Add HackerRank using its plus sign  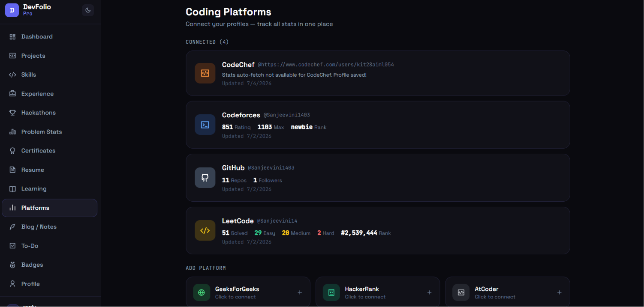(429, 292)
